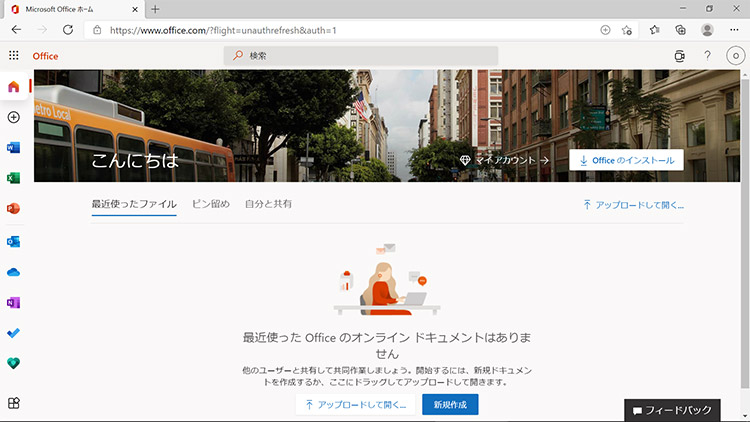Go to OneDrive via sidebar icon
750x422 pixels.
pos(13,272)
